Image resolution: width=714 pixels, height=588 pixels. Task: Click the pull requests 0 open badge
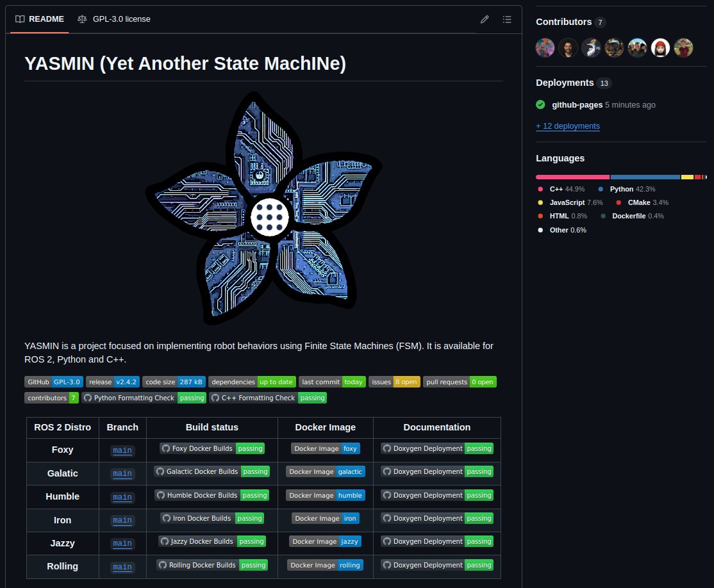(x=460, y=382)
